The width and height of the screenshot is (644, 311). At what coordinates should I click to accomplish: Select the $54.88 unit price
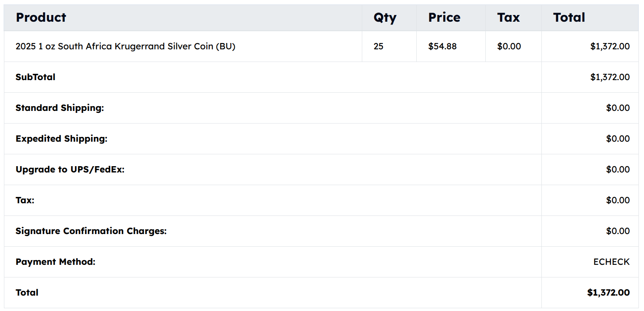pyautogui.click(x=442, y=46)
